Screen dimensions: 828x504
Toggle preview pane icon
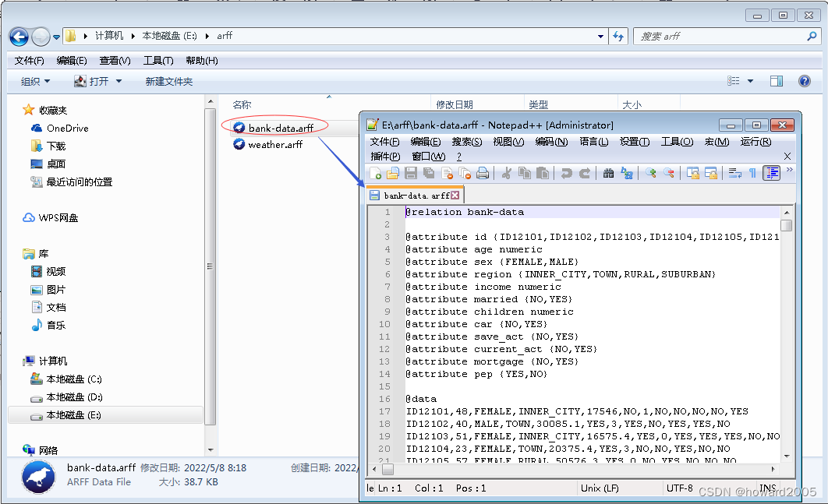coord(777,81)
